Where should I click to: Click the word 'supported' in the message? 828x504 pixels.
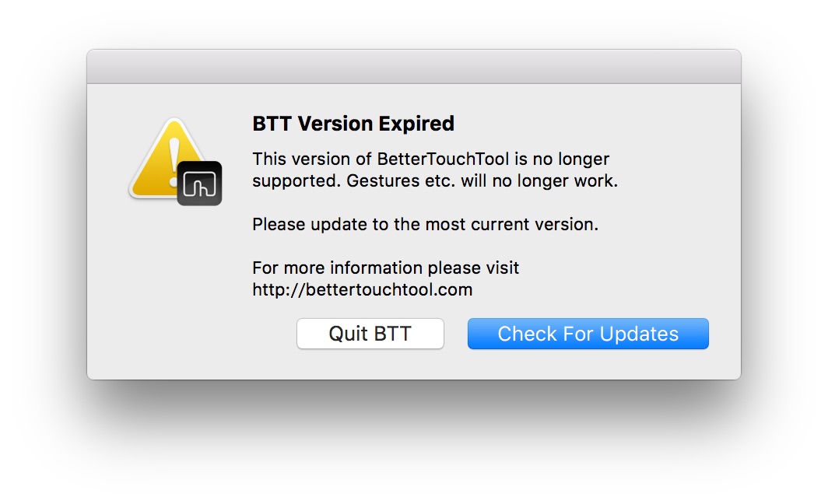click(295, 181)
